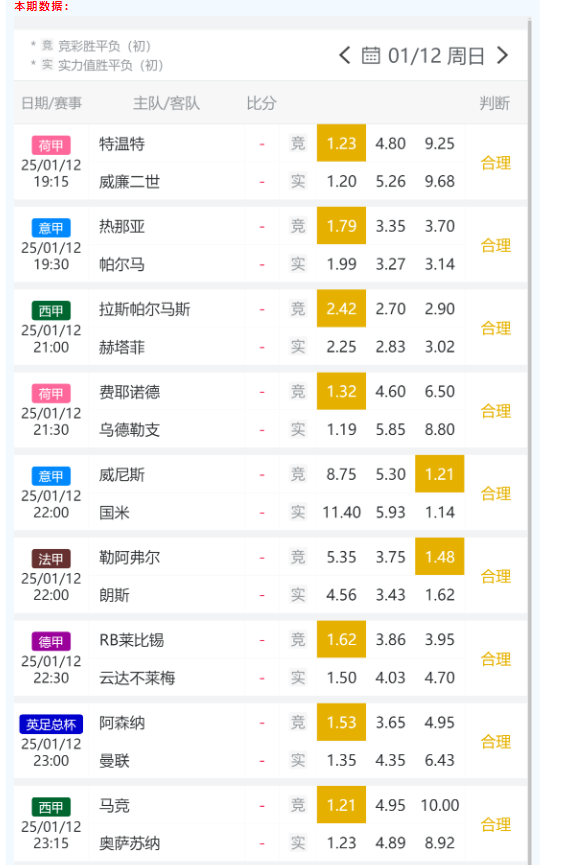Open team 阿森纳 details
This screenshot has height=865, width=566.
coord(122,723)
